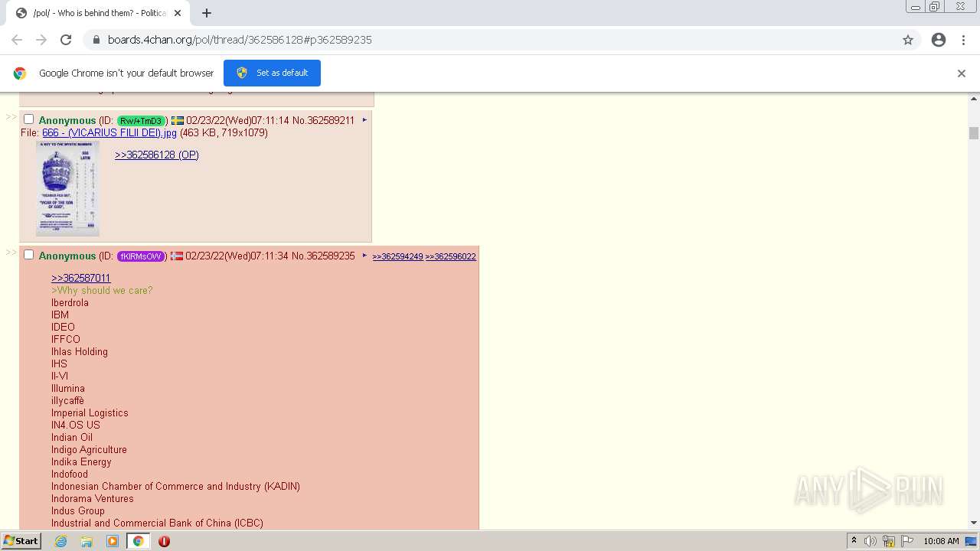The height and width of the screenshot is (551, 980).
Task: Tick the checkbox for post No.362589235
Action: 29,255
